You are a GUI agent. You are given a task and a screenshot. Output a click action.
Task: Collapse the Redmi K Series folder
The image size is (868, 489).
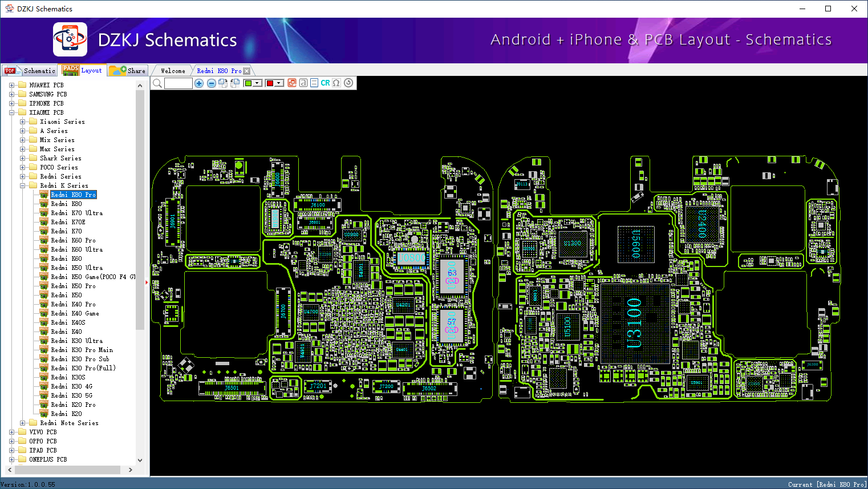pos(22,185)
